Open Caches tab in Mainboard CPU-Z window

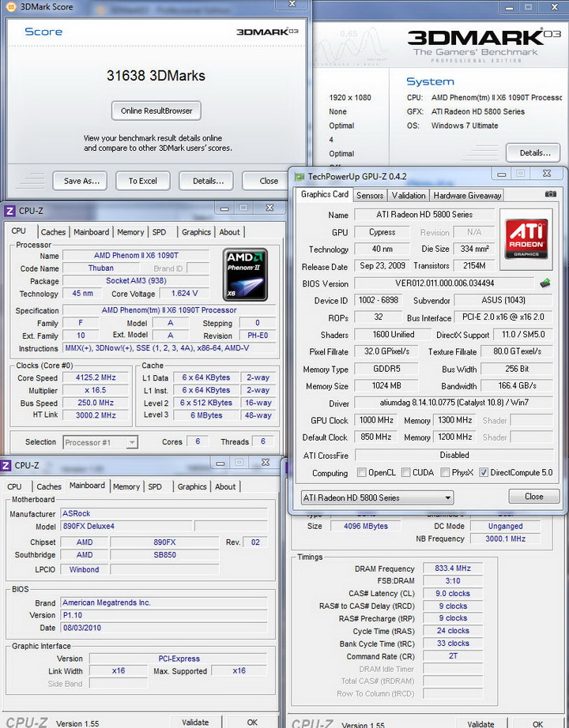pos(49,486)
